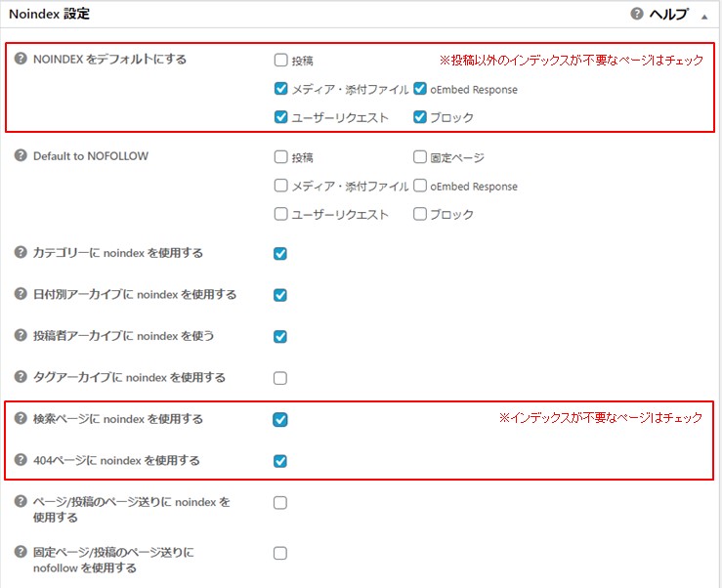Click the question mark icon beside ヘルプ
The image size is (722, 588).
coord(637,15)
